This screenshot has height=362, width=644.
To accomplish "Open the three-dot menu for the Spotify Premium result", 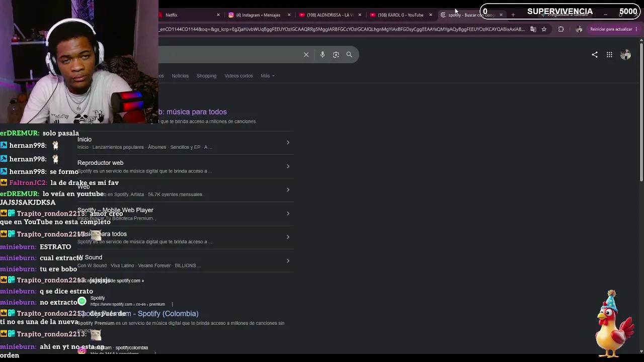I will pos(172,304).
